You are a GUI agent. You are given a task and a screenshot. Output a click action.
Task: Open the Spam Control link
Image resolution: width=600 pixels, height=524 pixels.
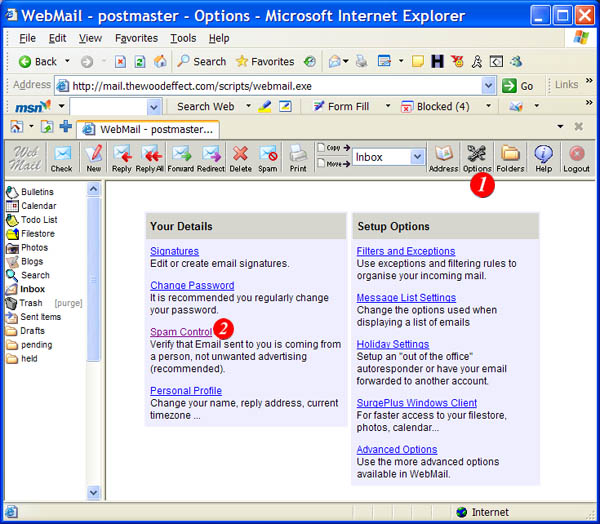click(x=181, y=331)
